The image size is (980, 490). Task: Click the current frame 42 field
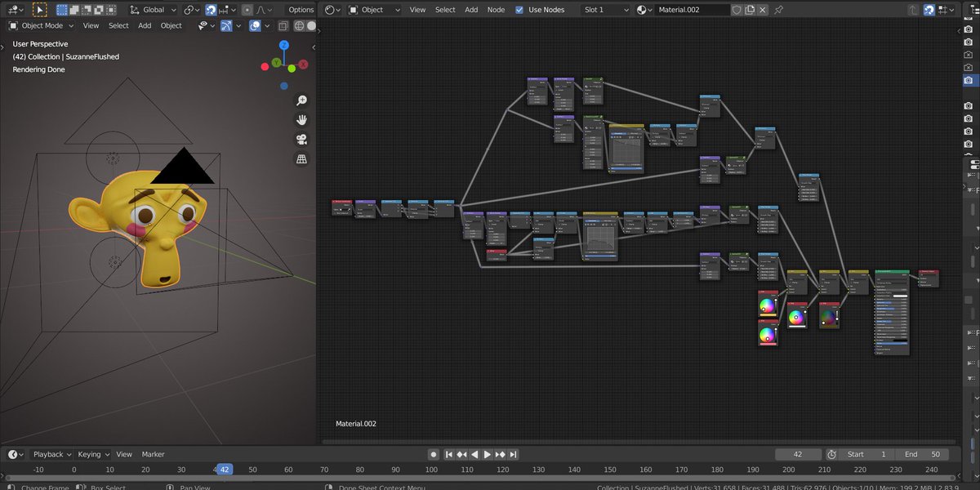[x=797, y=454]
